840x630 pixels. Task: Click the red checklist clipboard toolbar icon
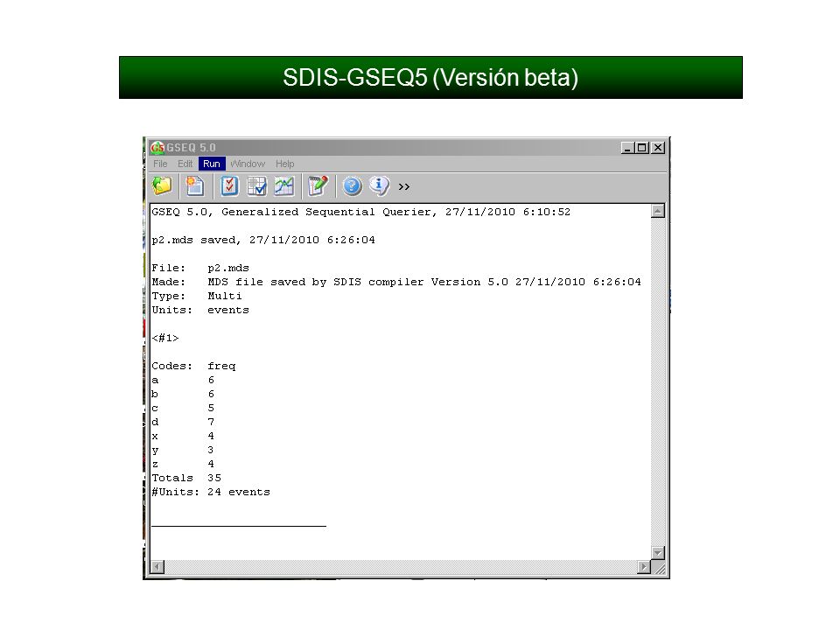(229, 185)
